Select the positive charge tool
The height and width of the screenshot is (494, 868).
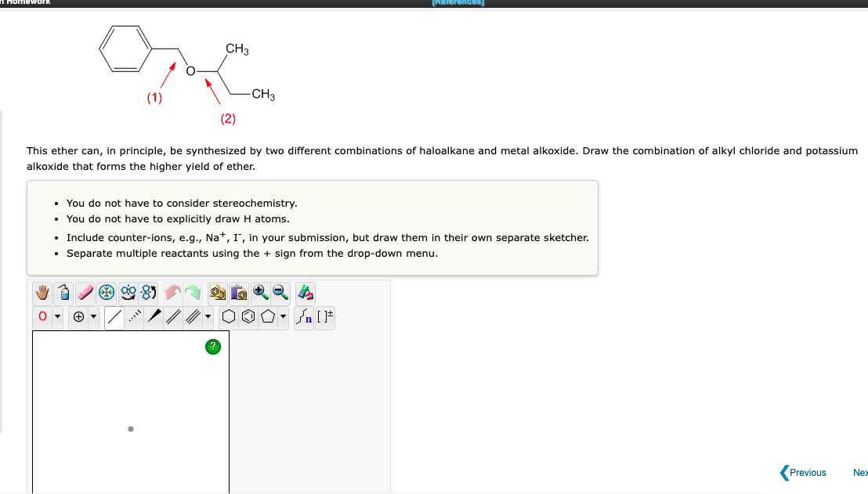[x=78, y=317]
